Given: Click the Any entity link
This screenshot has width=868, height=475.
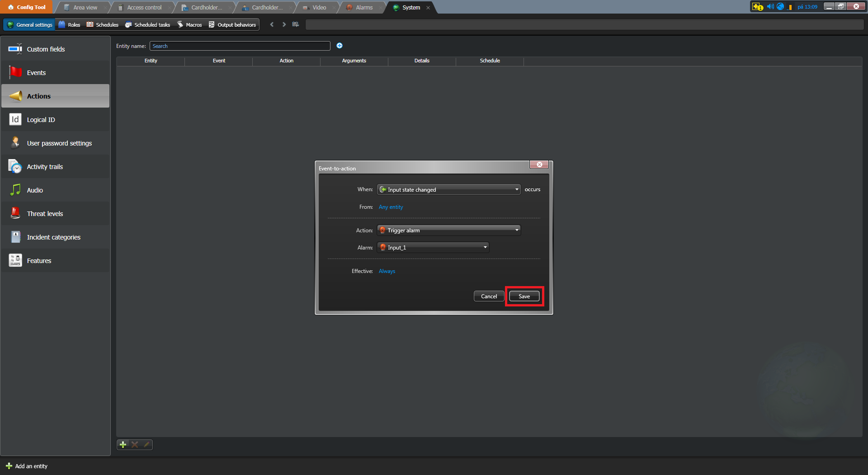Looking at the screenshot, I should [x=391, y=207].
